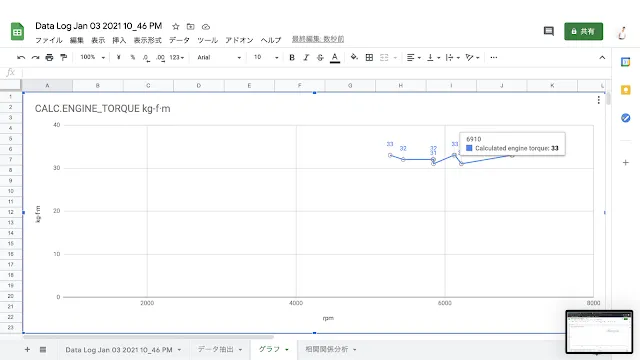Open the アドオン menu
Image resolution: width=640 pixels, height=360 pixels.
239,40
